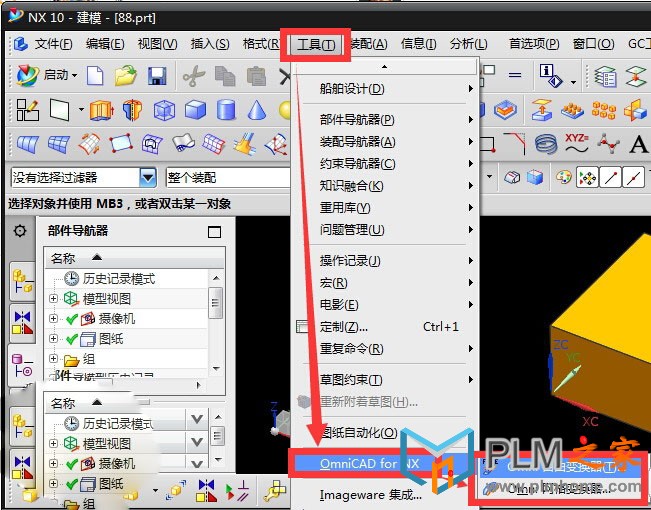
Task: Click the copy icon in the toolbar
Action: pyautogui.click(x=225, y=76)
